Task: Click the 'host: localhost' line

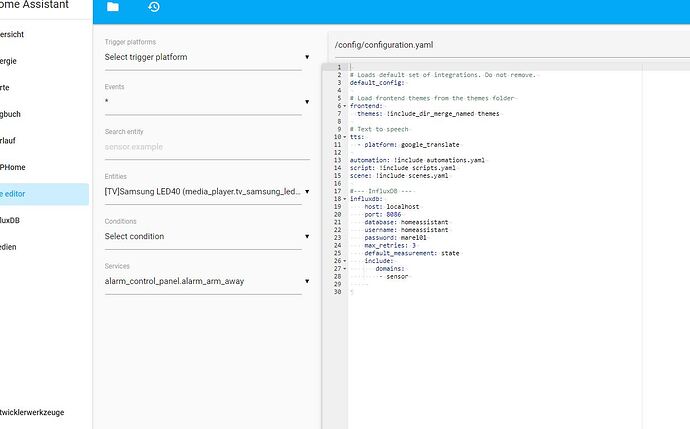Action: tap(392, 207)
